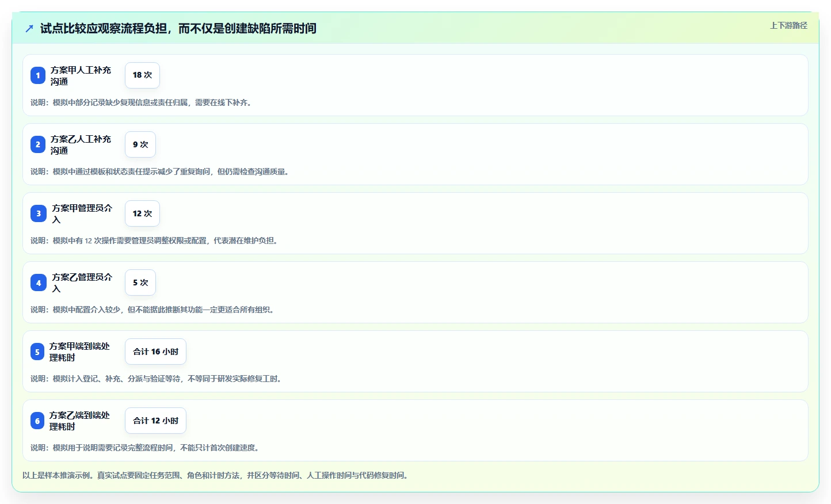
Task: Click the 合计 12 小时 value chip
Action: pos(155,421)
